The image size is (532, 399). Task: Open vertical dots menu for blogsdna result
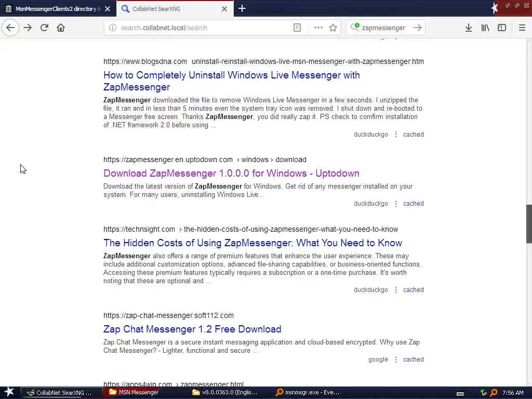[x=395, y=135]
